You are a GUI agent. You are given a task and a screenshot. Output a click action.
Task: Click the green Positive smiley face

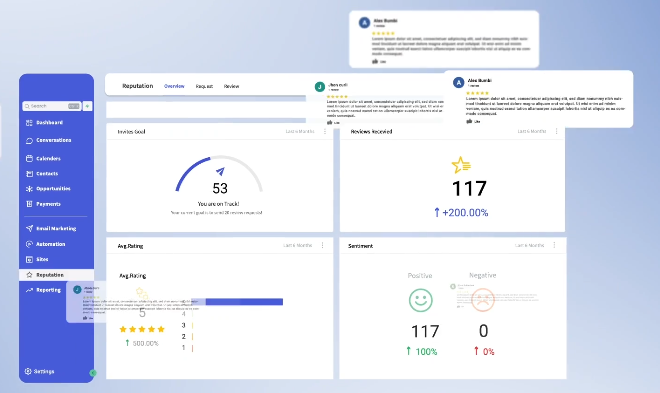click(420, 300)
